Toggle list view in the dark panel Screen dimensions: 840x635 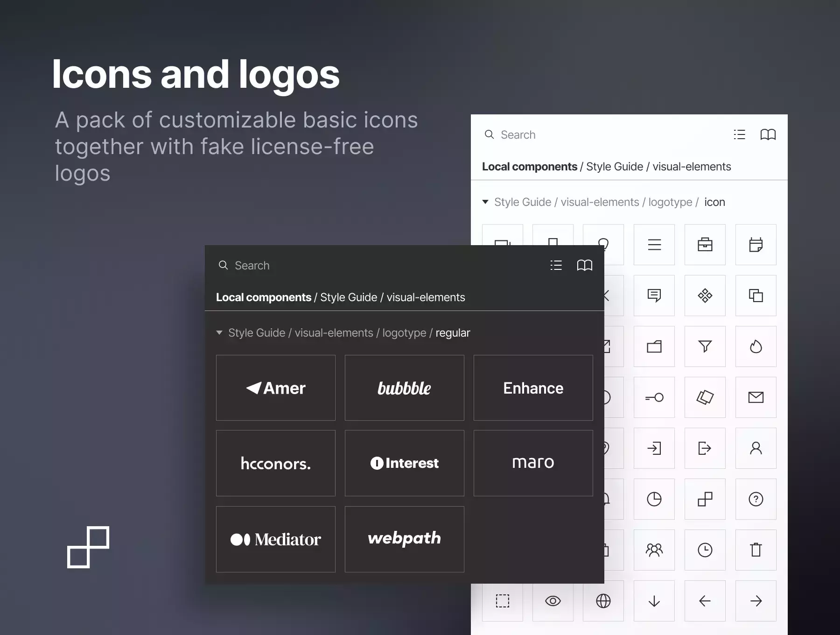556,265
